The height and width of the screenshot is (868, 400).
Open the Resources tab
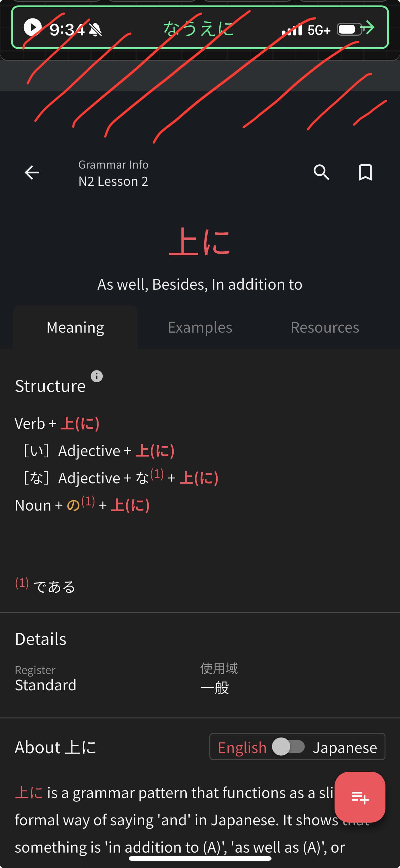pos(325,327)
